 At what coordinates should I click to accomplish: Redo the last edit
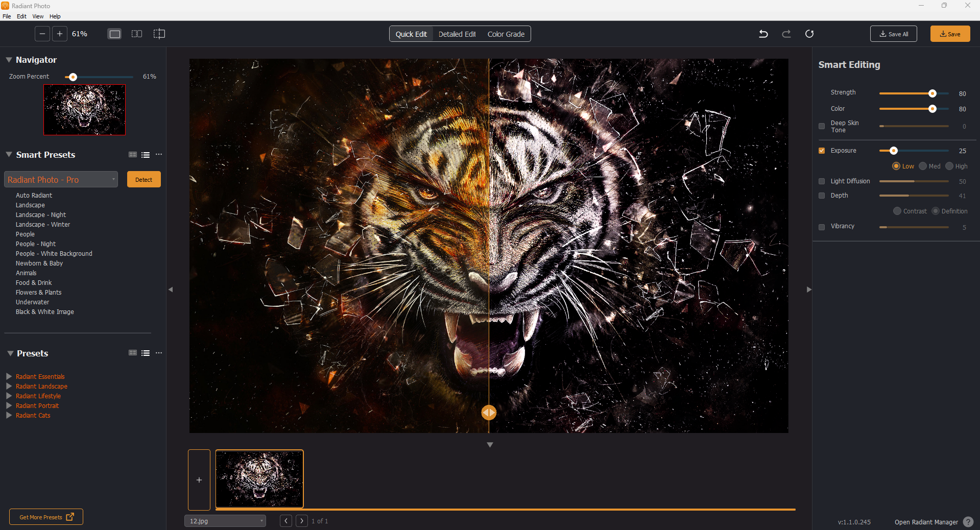786,34
